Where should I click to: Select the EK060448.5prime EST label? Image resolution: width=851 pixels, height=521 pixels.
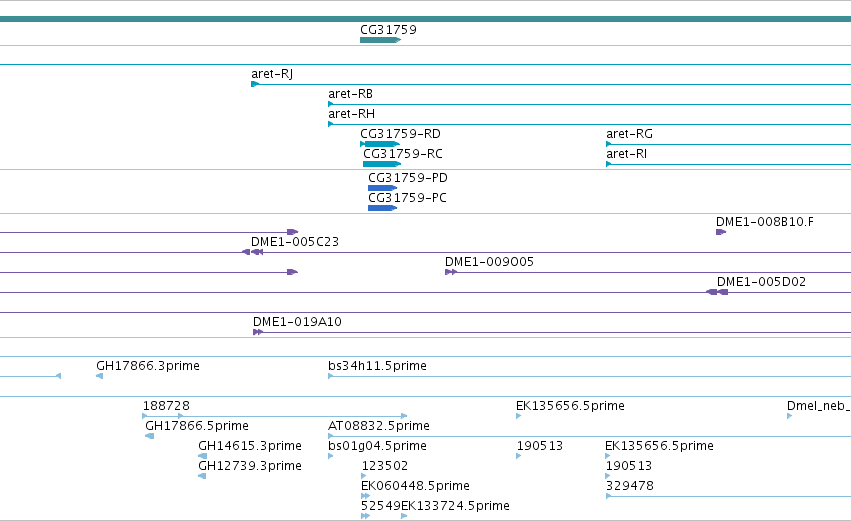tap(415, 486)
